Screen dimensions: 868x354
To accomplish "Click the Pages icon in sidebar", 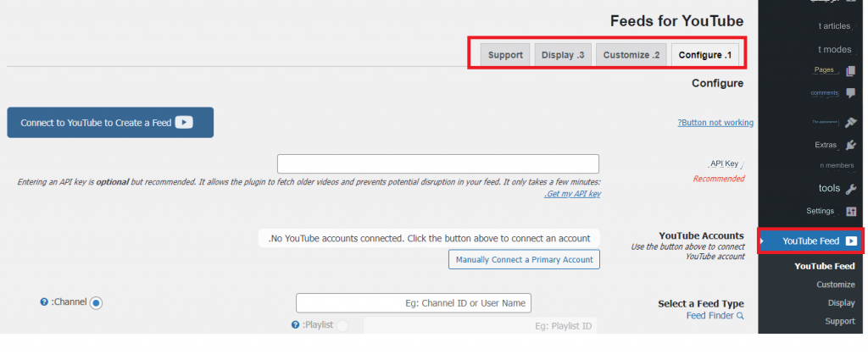I will click(x=851, y=71).
